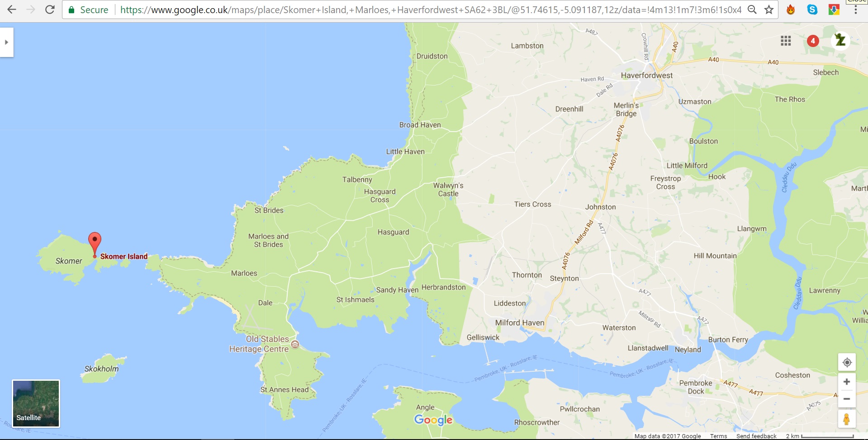This screenshot has height=440, width=868.
Task: Reload the page with refresh icon
Action: [x=50, y=9]
